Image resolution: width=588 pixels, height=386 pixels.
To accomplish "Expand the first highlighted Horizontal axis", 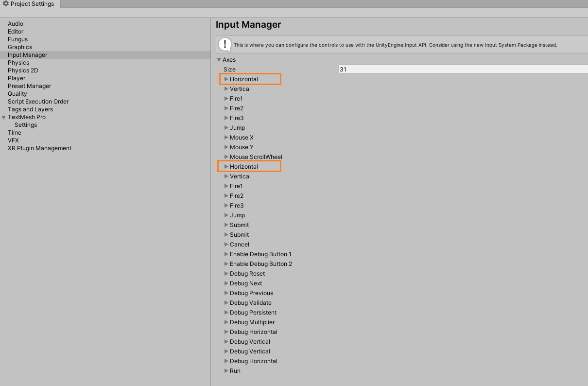I will click(226, 79).
